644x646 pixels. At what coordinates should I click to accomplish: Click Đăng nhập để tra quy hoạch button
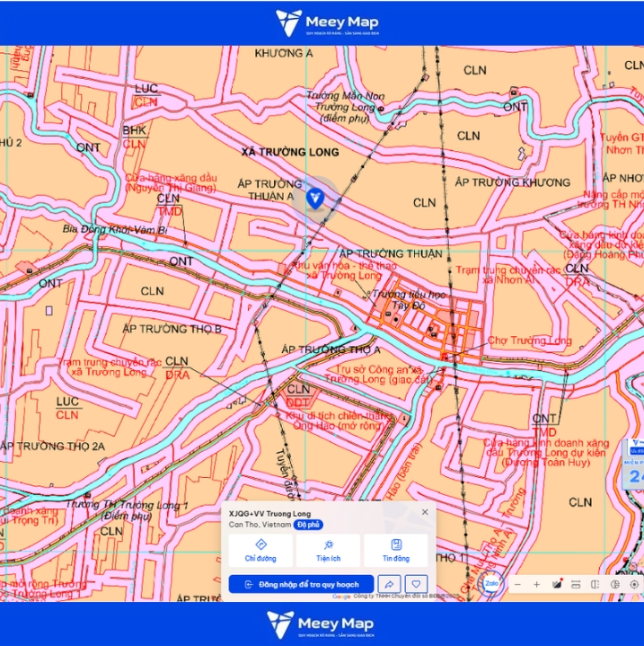click(302, 584)
